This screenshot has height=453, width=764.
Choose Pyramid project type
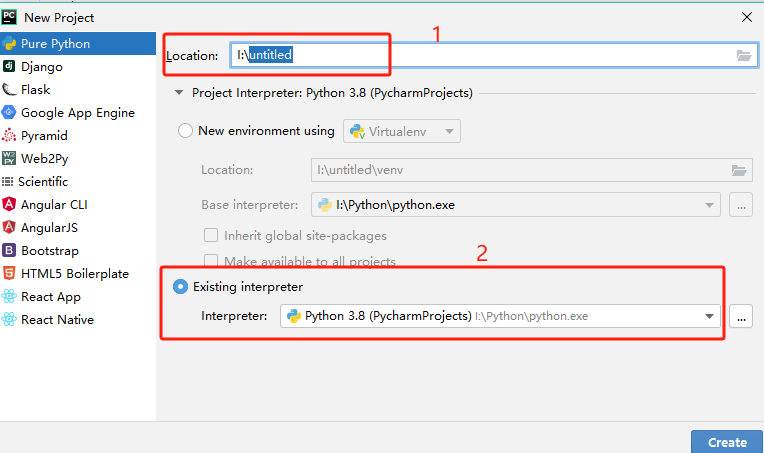pyautogui.click(x=78, y=135)
